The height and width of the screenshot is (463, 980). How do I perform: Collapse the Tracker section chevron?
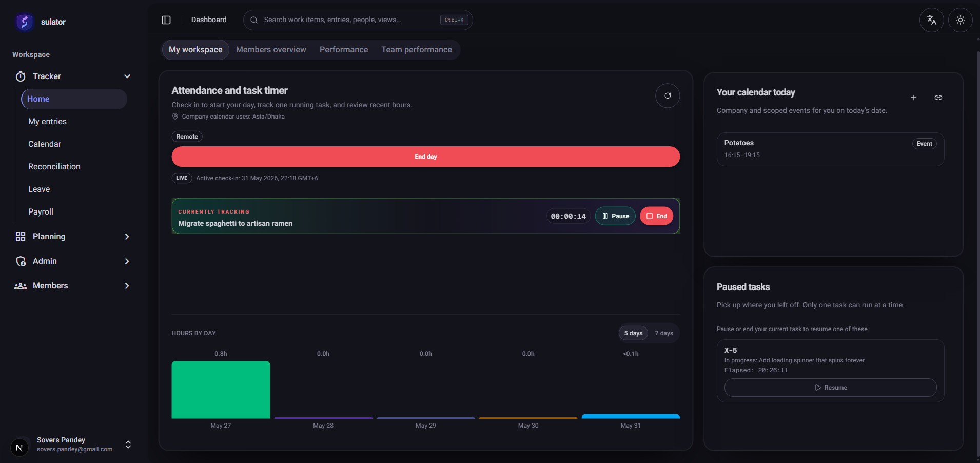(127, 76)
